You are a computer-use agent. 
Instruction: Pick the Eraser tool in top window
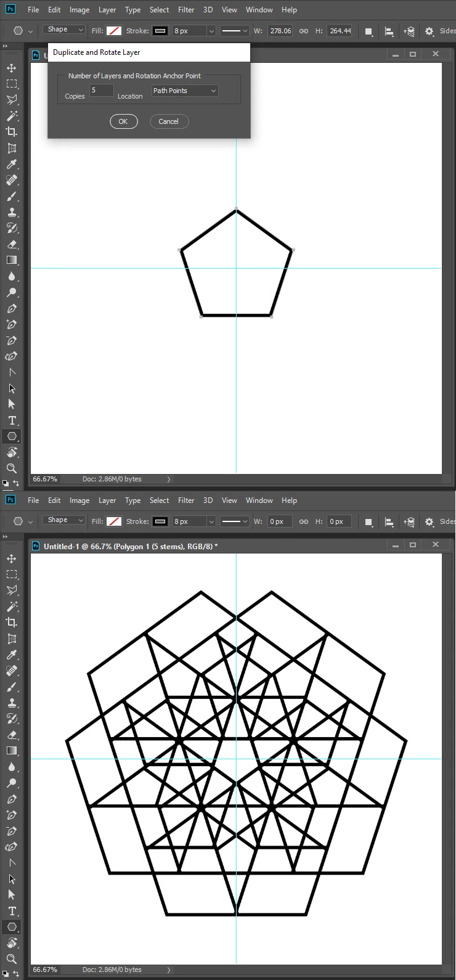(x=12, y=244)
